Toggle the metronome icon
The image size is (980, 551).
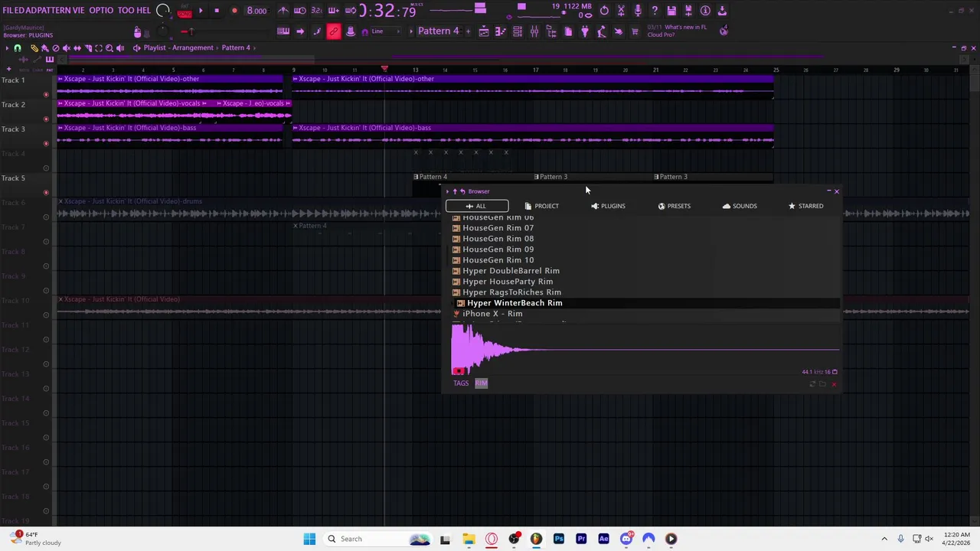pyautogui.click(x=283, y=11)
